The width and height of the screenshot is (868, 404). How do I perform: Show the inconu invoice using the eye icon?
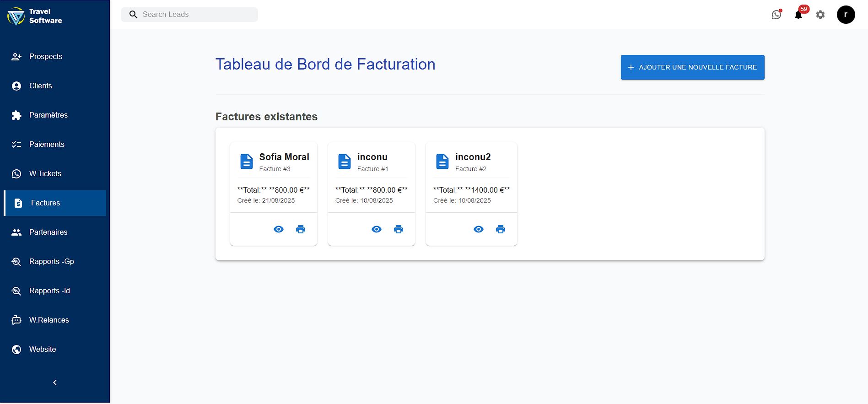(x=377, y=229)
